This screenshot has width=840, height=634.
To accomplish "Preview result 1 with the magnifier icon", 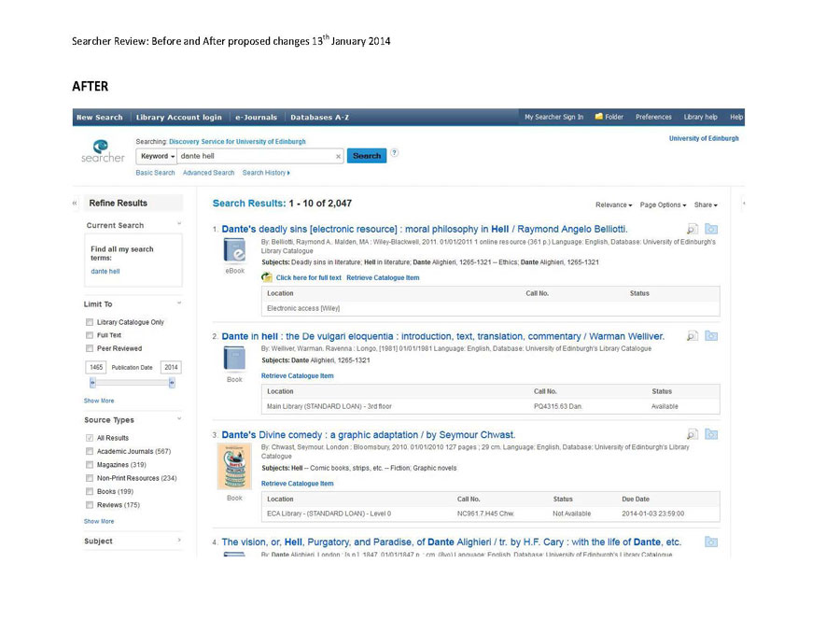I will pos(693,230).
